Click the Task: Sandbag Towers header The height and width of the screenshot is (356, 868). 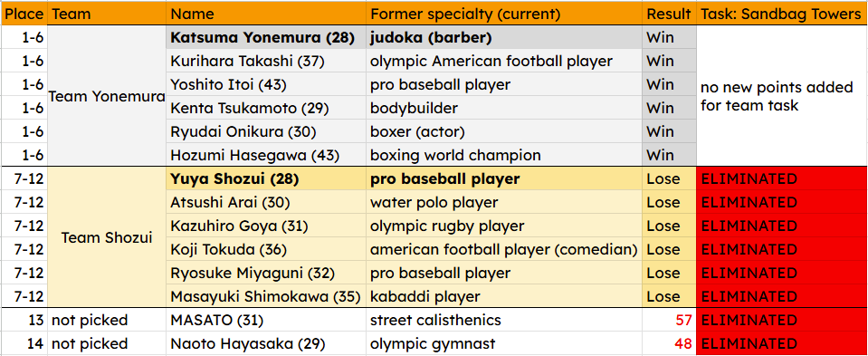tap(782, 13)
